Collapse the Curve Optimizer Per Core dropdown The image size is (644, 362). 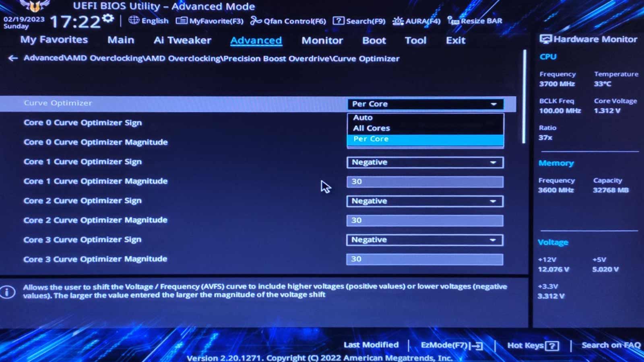425,104
